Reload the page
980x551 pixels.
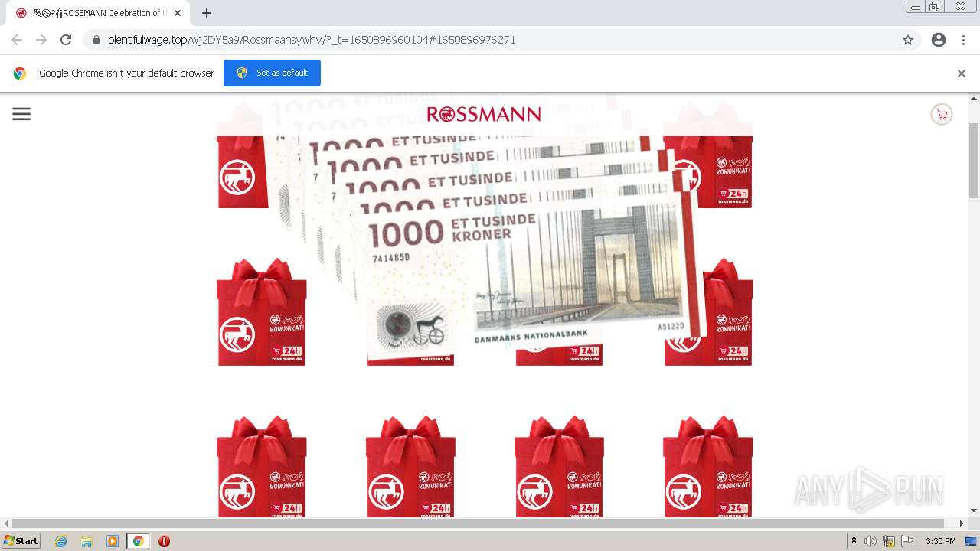(x=66, y=40)
